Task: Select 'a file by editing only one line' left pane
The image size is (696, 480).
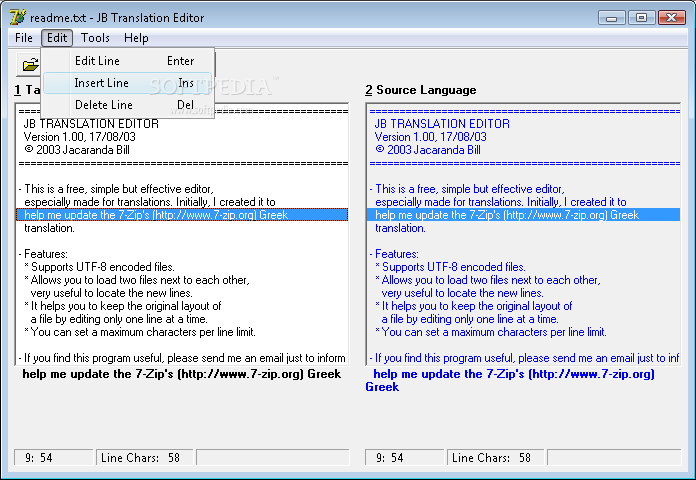Action: 119,319
